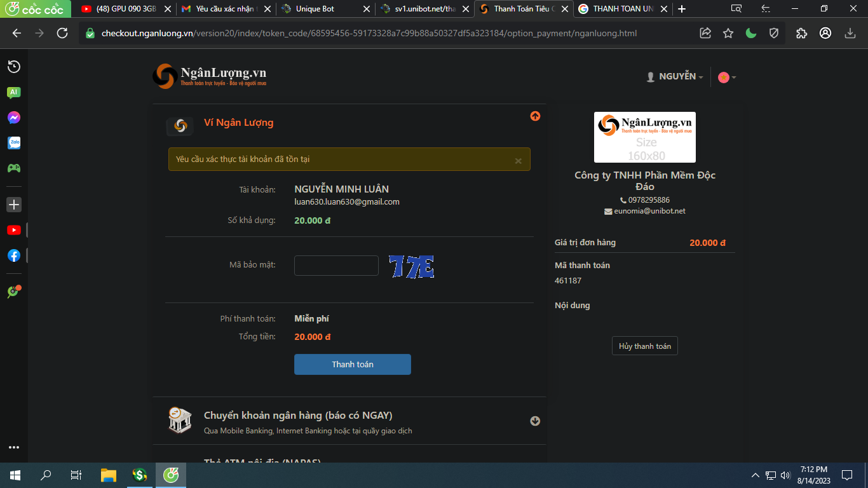View site security lock info
The height and width of the screenshot is (488, 868).
90,33
